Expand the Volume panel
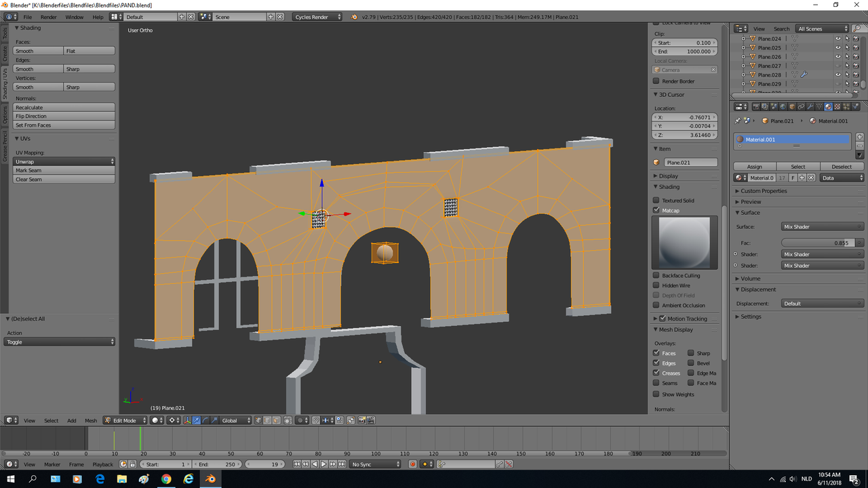The image size is (868, 488). (x=750, y=278)
